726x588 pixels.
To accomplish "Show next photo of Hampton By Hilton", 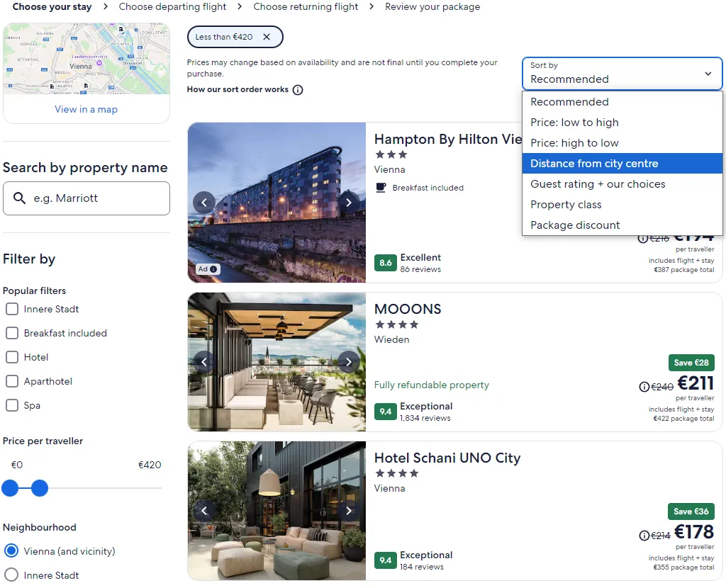I will tap(348, 203).
